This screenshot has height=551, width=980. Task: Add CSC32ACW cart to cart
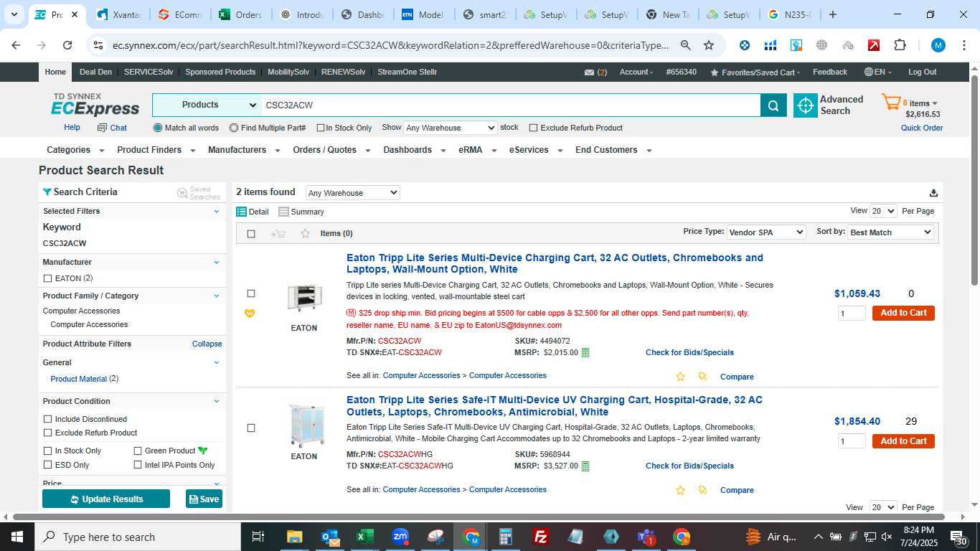tap(903, 313)
